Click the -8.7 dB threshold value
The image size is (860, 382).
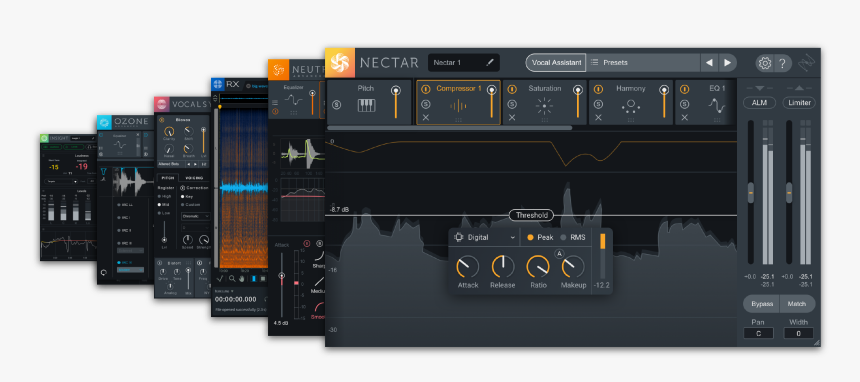(x=340, y=210)
